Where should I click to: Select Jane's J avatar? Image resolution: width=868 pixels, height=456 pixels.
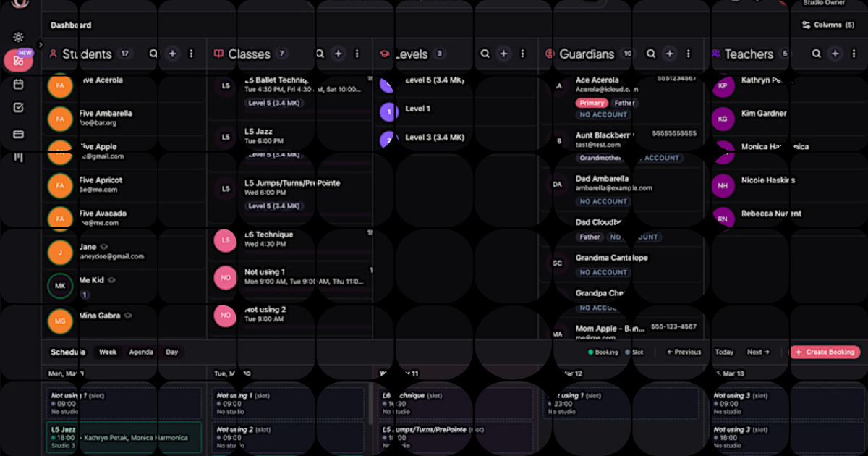pyautogui.click(x=59, y=252)
